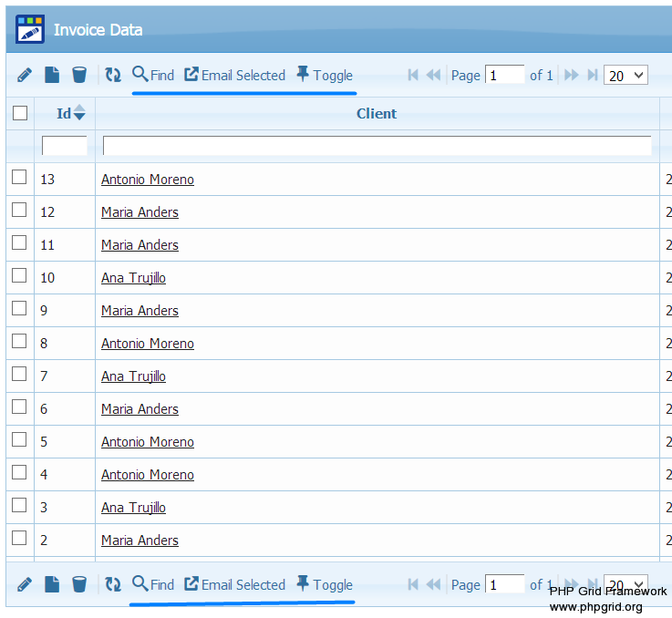Click Email Selected in the top toolbar

(235, 75)
